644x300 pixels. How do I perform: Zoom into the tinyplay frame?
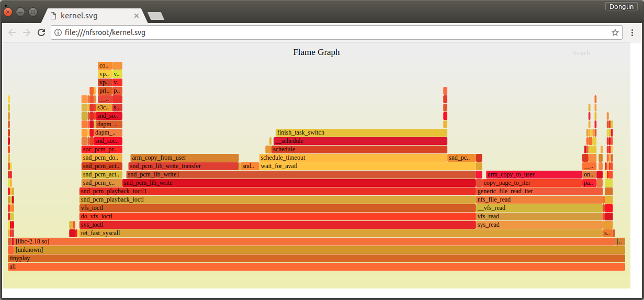pyautogui.click(x=317, y=258)
